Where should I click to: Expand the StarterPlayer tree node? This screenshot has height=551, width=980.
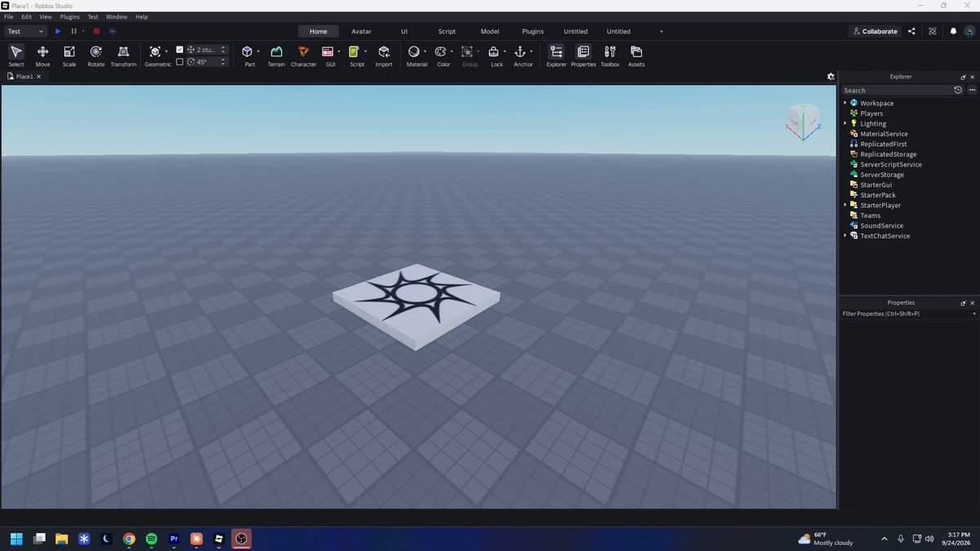click(845, 205)
